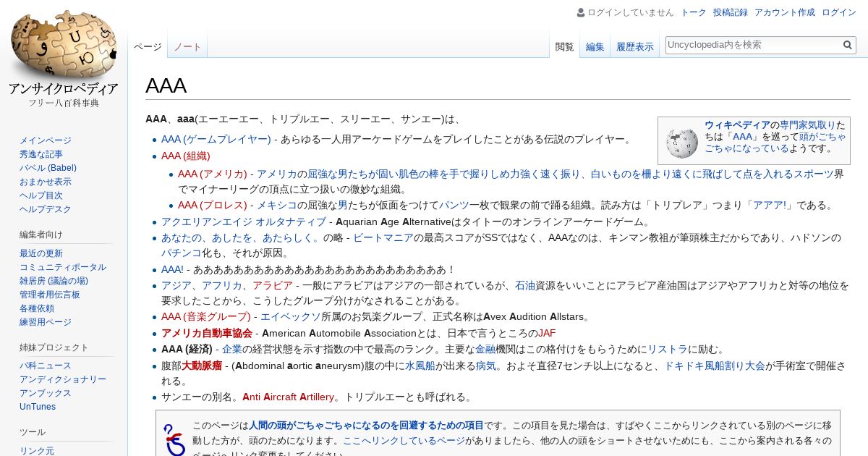Open アンディクショナリー sister project link

(63, 379)
